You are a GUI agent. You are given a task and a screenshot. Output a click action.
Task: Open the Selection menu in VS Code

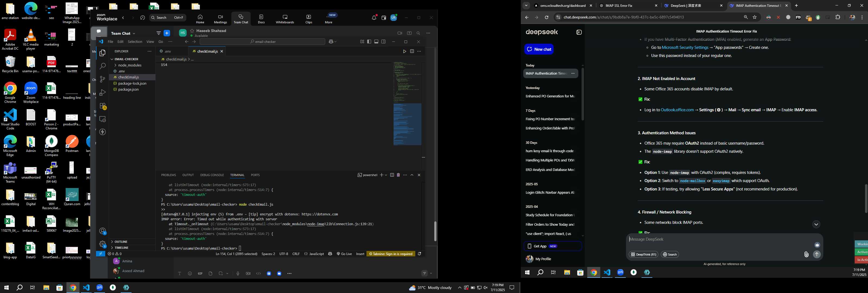[x=135, y=42]
